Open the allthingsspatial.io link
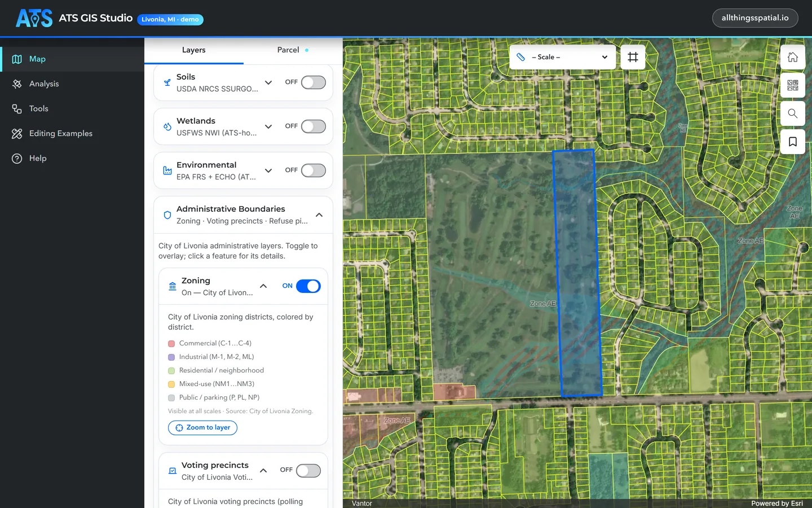 tap(755, 18)
